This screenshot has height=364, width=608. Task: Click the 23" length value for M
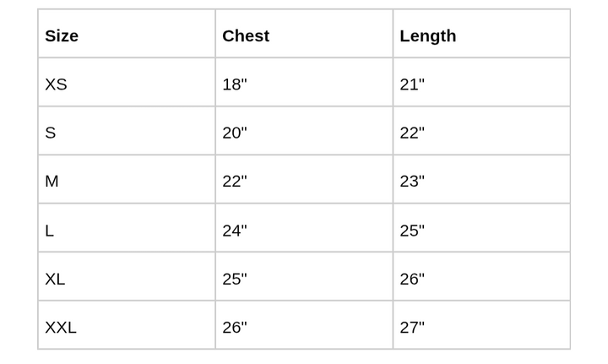click(x=411, y=181)
